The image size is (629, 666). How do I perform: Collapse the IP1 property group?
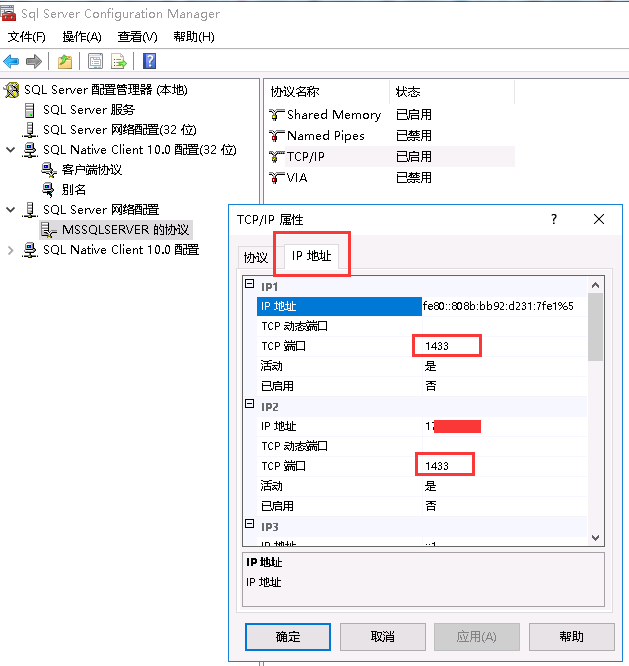pos(250,284)
